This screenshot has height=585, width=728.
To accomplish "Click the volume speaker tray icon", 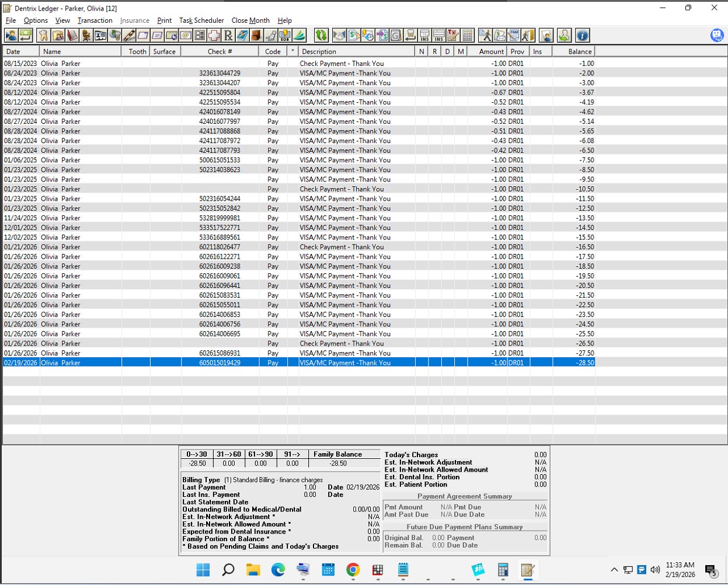I will click(x=655, y=570).
